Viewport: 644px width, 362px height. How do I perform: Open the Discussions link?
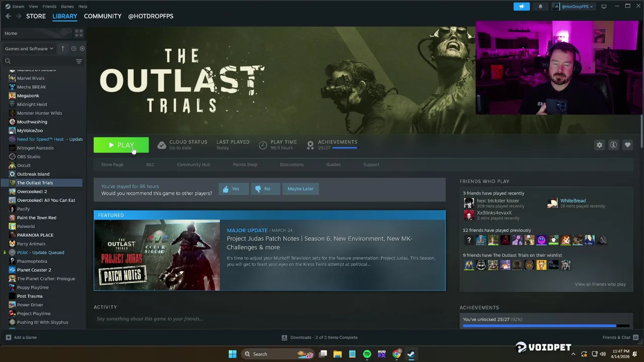tap(292, 164)
